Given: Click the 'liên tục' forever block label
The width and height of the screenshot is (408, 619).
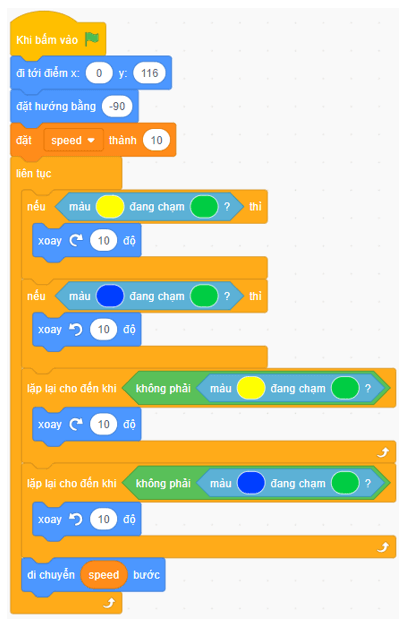Looking at the screenshot, I should pyautogui.click(x=34, y=174).
